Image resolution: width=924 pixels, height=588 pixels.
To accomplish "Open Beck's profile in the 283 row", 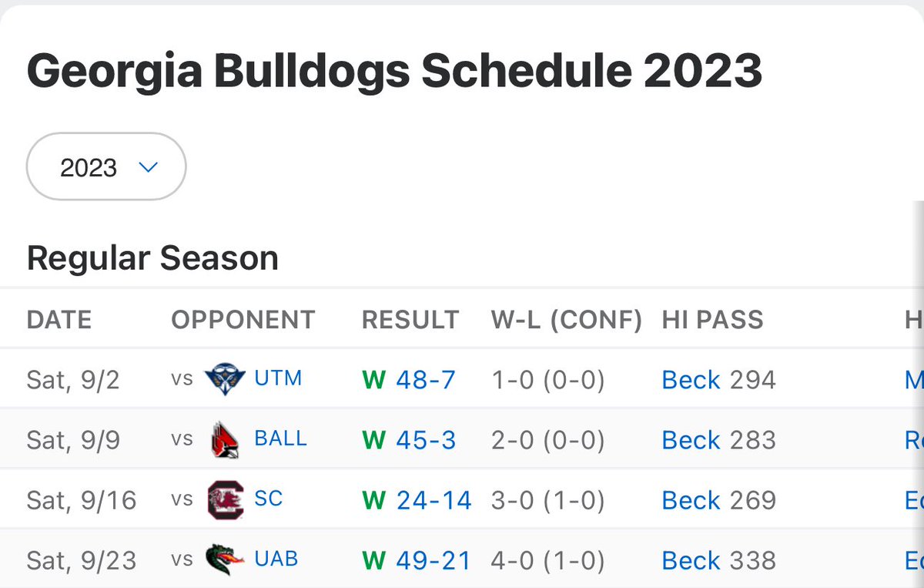I will pos(691,440).
